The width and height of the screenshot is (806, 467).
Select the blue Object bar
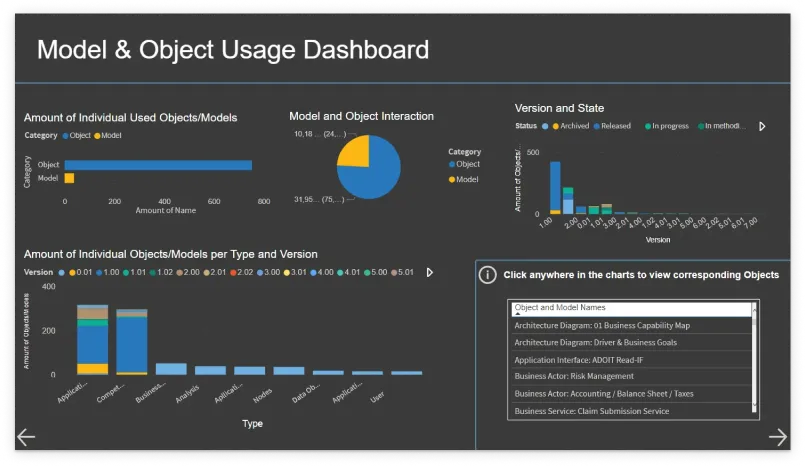[158, 165]
